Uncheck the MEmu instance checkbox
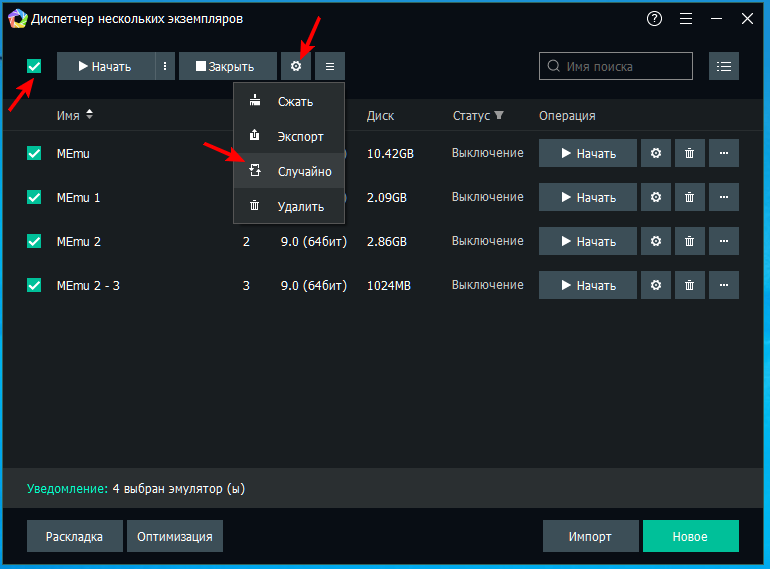 click(x=34, y=153)
